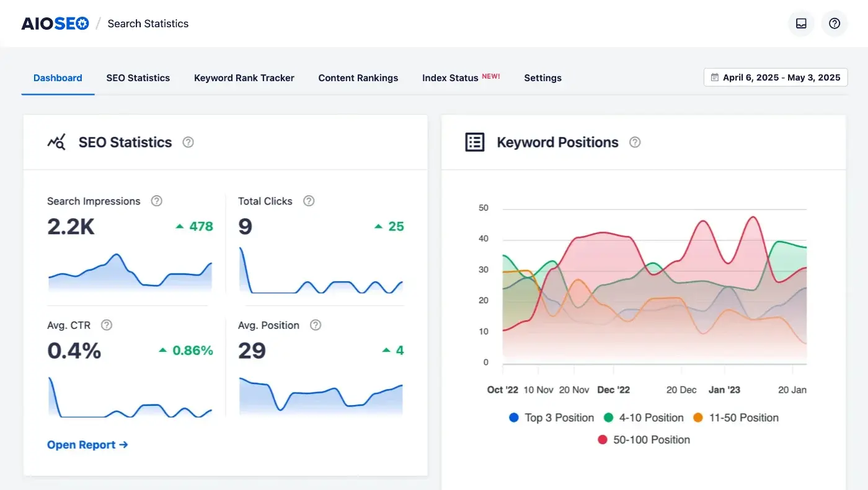Screen dimensions: 868x490
Task: Switch to the Keyword Rank Tracker tab
Action: pyautogui.click(x=244, y=78)
